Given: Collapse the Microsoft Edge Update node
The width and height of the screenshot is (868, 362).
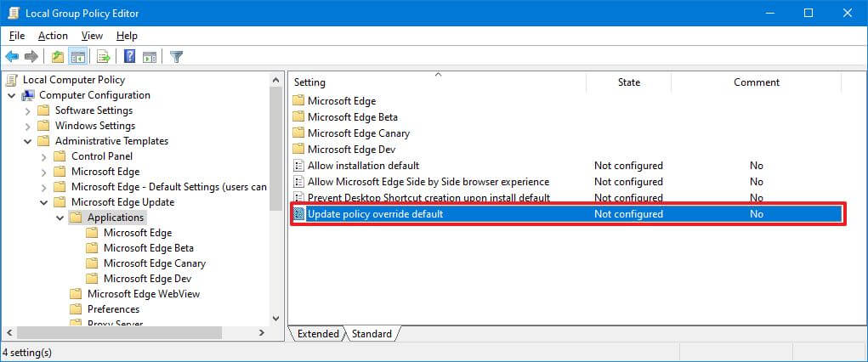Looking at the screenshot, I should 43,202.
